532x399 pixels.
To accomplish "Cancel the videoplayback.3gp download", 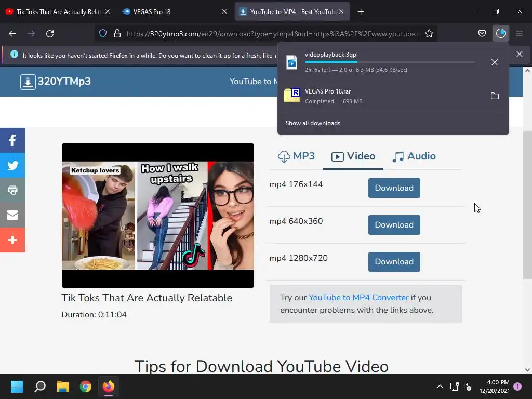I will (x=495, y=62).
